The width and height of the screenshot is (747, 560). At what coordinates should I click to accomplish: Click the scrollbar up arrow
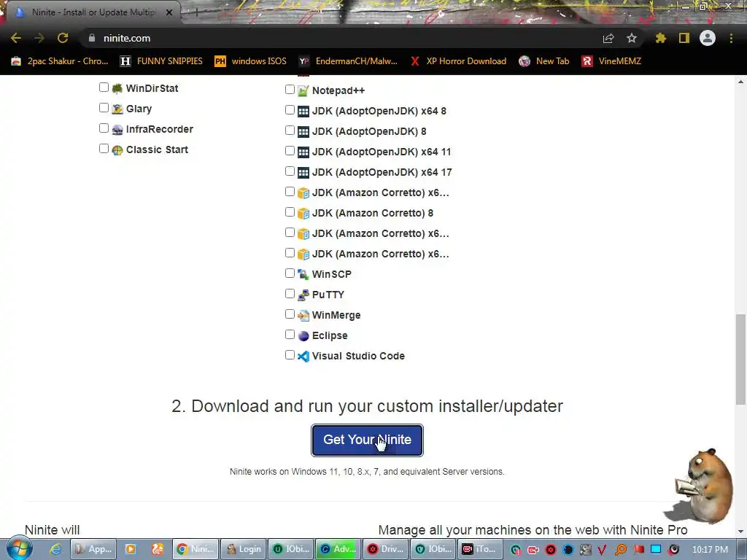(x=740, y=82)
